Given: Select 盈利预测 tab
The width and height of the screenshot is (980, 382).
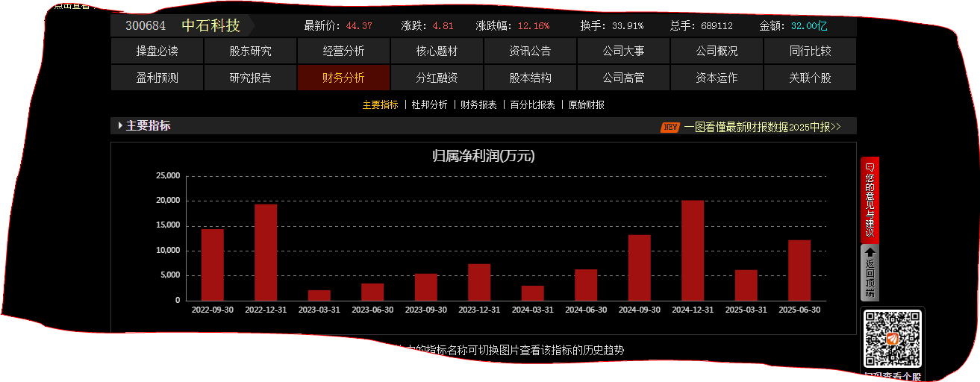Looking at the screenshot, I should pos(157,78).
